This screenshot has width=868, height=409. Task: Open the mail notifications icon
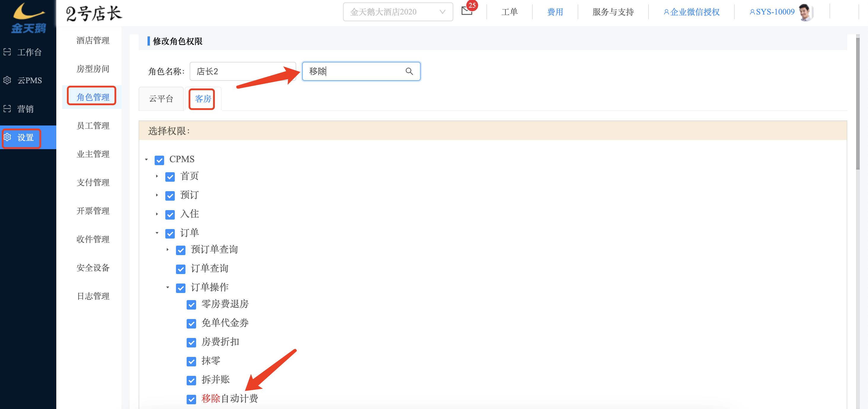point(467,11)
